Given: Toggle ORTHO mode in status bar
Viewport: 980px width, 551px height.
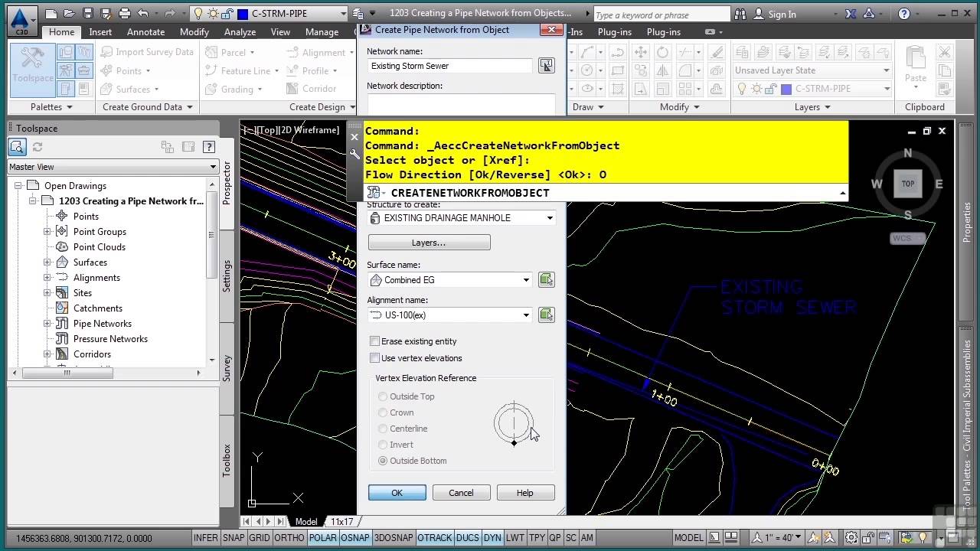Looking at the screenshot, I should 289,538.
